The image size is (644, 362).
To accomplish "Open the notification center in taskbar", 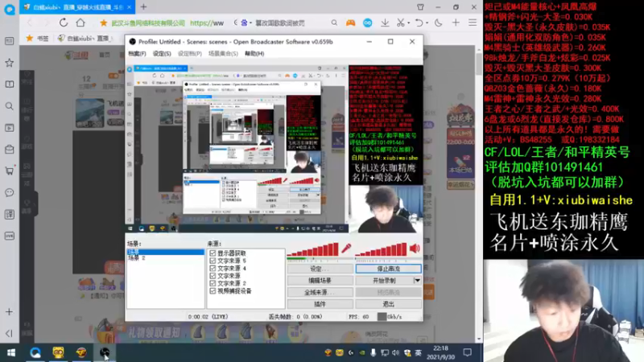I will (x=468, y=352).
